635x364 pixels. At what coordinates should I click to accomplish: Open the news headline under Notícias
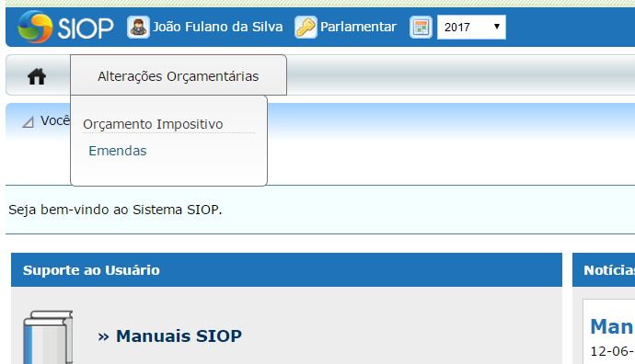point(612,326)
